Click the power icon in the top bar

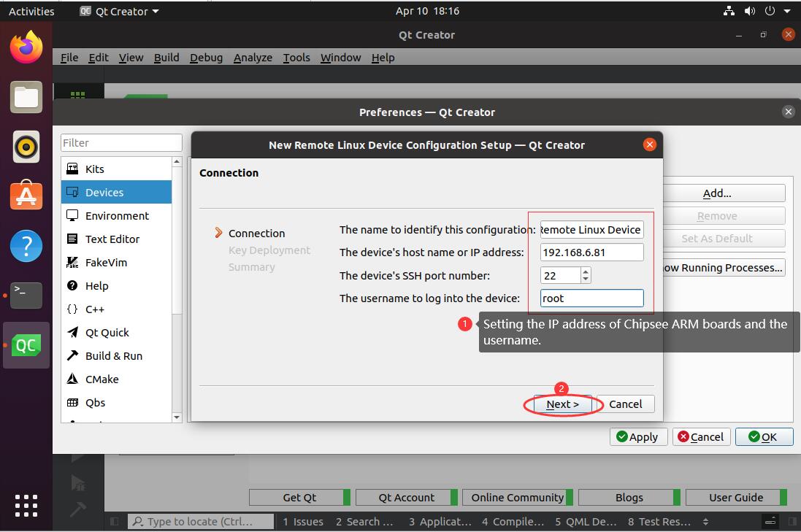coord(770,11)
